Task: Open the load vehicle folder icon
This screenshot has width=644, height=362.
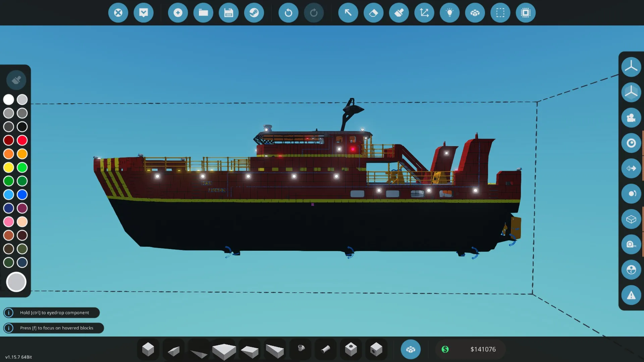Action: click(x=203, y=13)
